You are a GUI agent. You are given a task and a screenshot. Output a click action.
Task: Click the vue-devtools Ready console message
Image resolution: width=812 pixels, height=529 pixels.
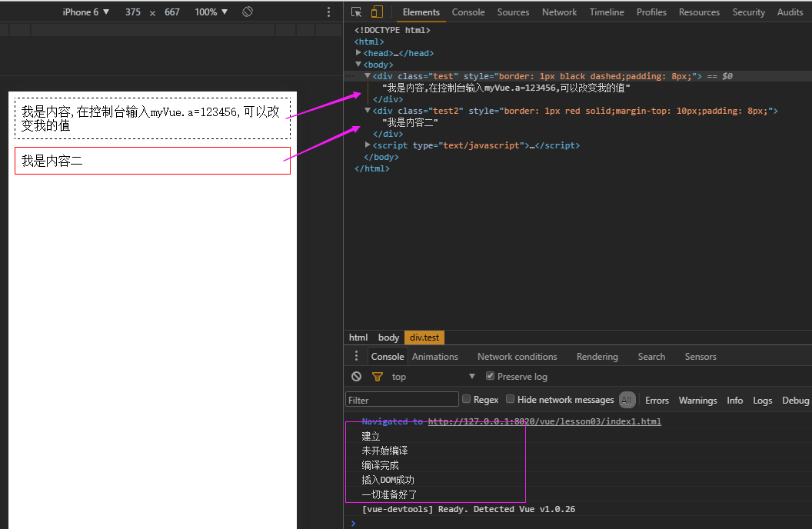[468, 509]
